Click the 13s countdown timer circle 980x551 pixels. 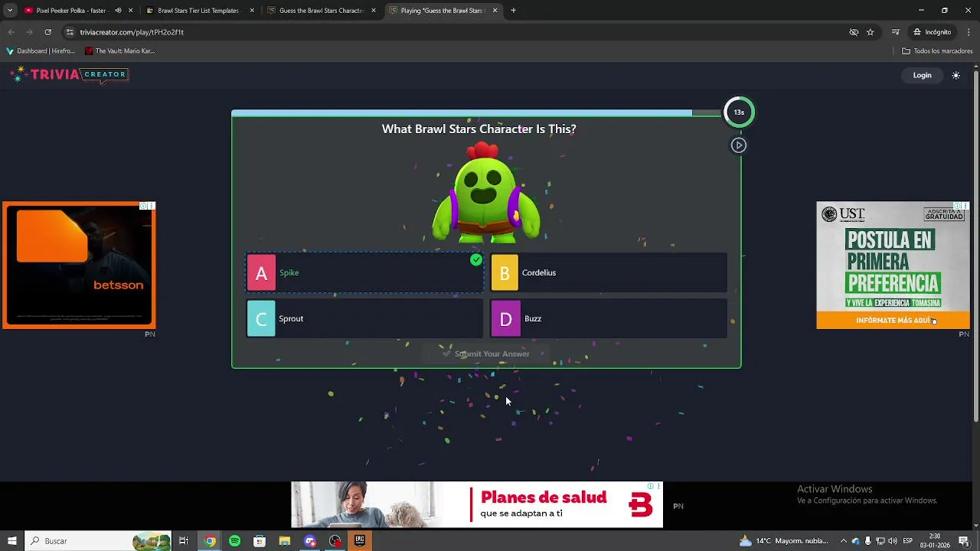point(739,112)
